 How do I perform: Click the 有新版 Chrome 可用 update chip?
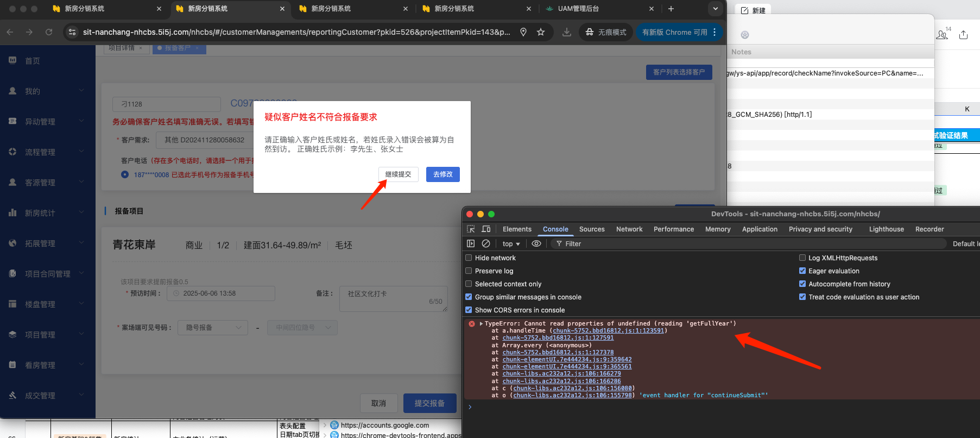coord(675,32)
